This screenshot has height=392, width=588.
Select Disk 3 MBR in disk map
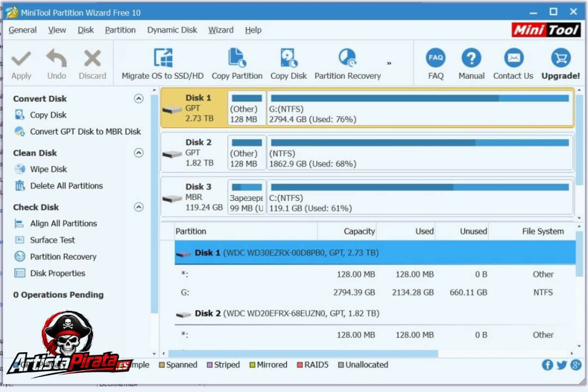[x=194, y=197]
